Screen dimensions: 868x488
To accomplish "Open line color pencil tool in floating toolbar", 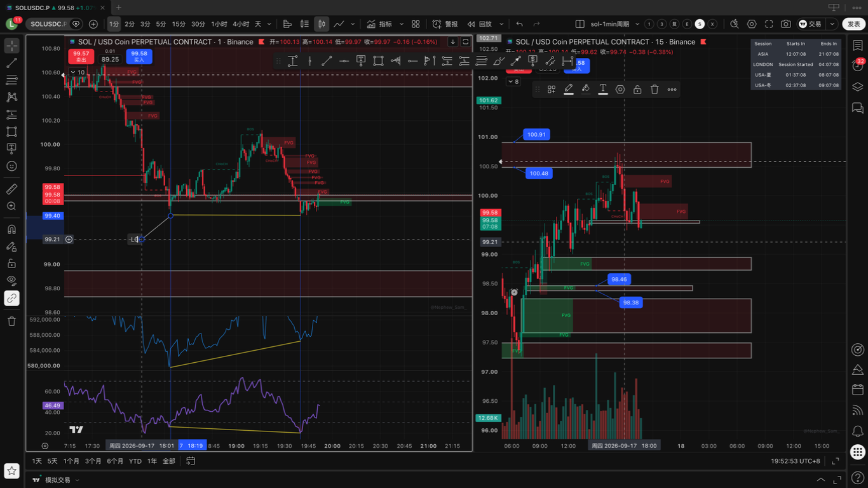I will 569,90.
